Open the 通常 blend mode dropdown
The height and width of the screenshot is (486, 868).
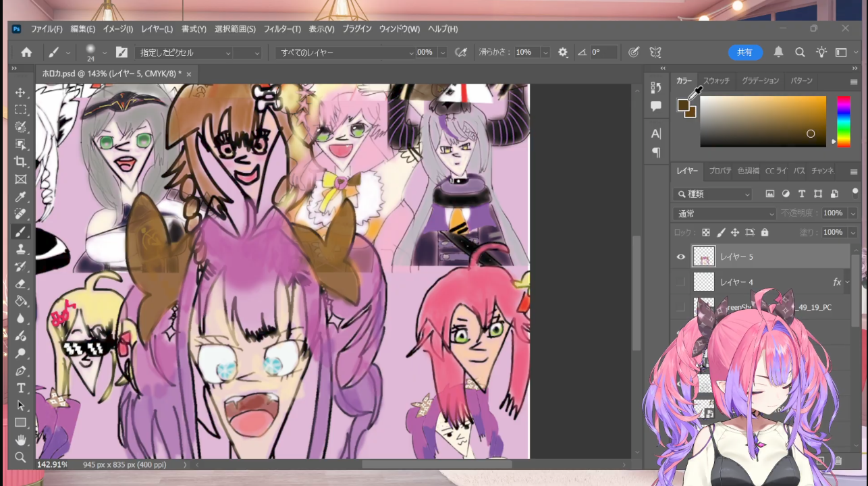(725, 213)
